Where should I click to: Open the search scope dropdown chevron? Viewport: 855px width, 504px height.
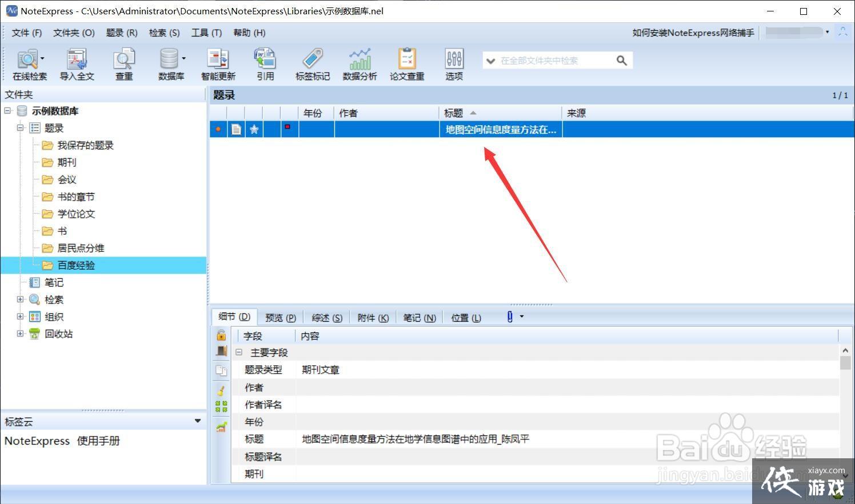[x=490, y=61]
